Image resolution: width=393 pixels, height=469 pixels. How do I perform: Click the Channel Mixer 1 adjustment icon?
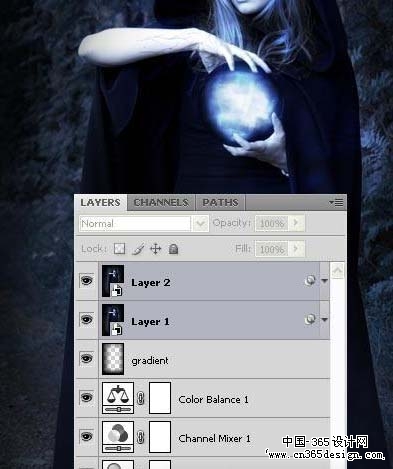pyautogui.click(x=118, y=437)
